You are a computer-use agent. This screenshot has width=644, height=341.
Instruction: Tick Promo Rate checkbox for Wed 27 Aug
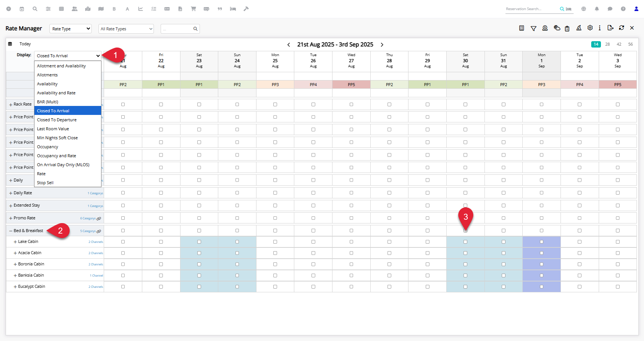click(x=351, y=218)
